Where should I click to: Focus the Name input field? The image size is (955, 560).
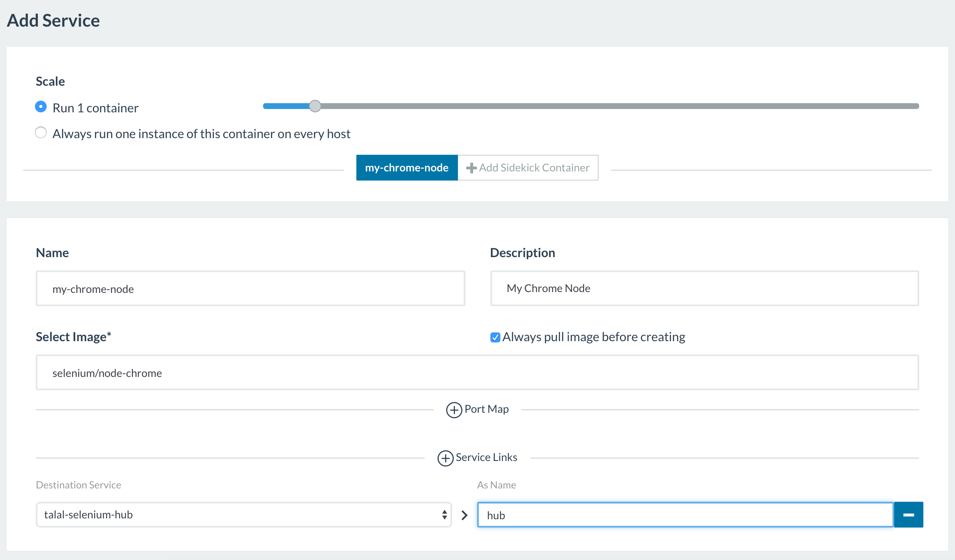pyautogui.click(x=250, y=289)
